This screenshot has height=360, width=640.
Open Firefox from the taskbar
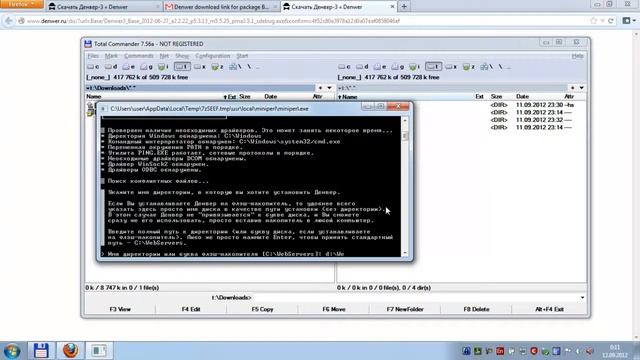(x=70, y=351)
